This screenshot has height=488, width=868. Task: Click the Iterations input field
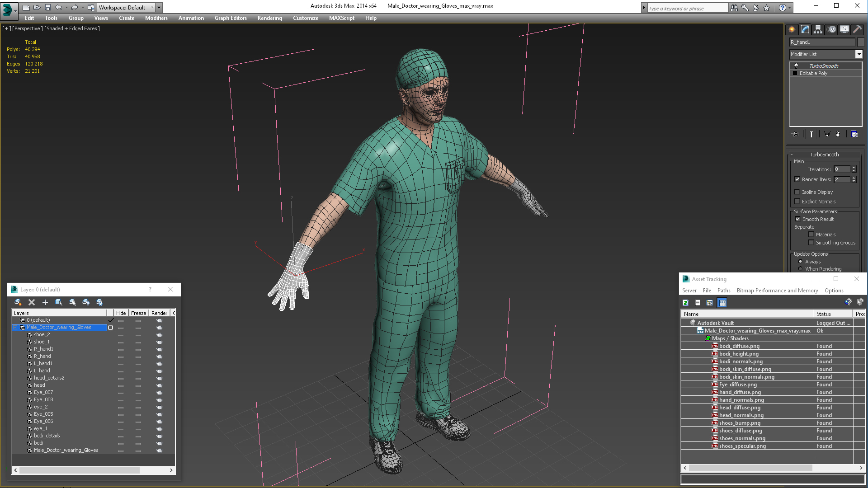[842, 169]
